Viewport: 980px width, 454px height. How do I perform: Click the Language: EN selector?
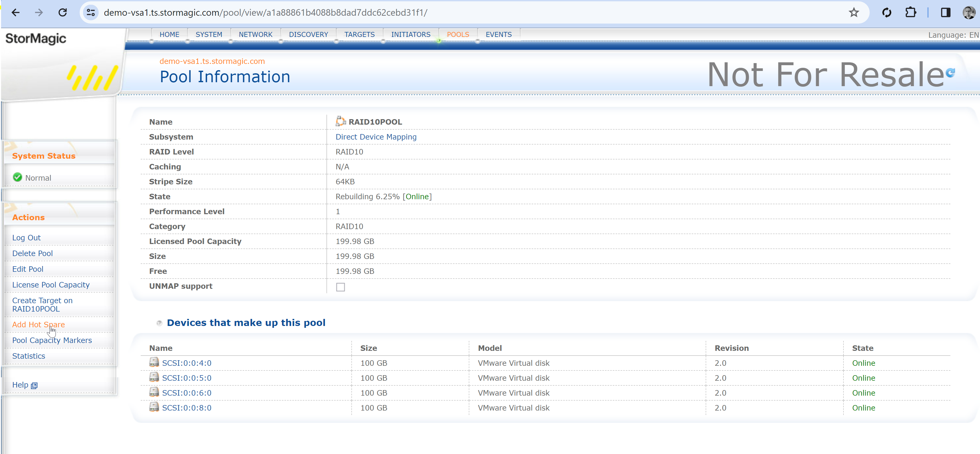click(x=953, y=35)
